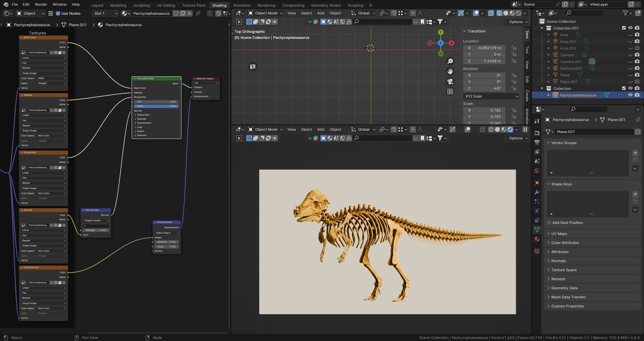Open the Particles properties tab icon
The width and height of the screenshot is (644, 341).
537,202
